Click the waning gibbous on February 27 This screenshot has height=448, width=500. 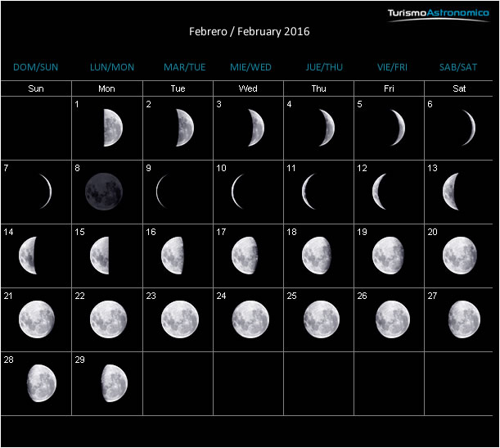coord(464,319)
